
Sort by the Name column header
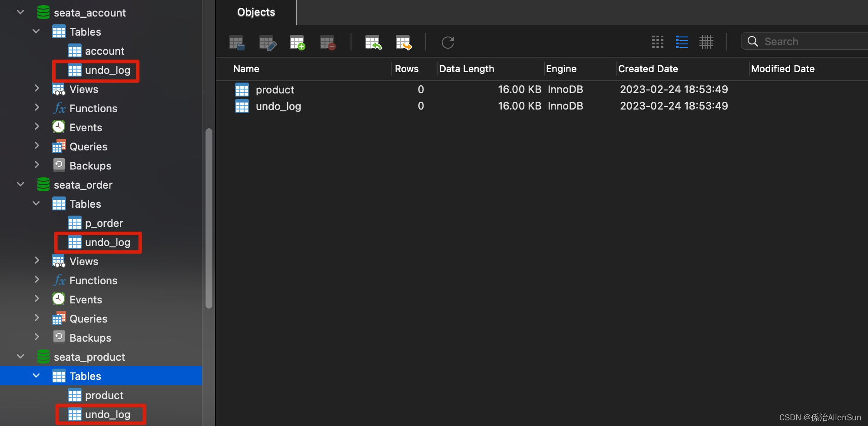coord(246,69)
